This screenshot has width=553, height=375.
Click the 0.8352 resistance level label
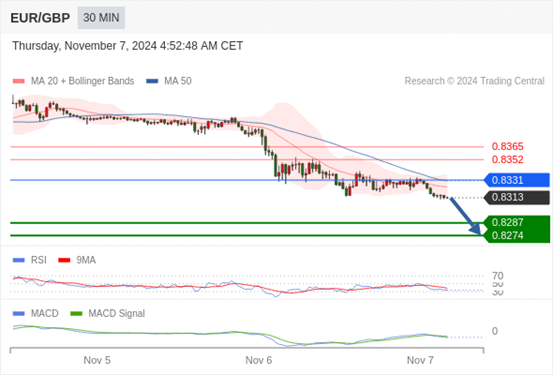coord(508,159)
